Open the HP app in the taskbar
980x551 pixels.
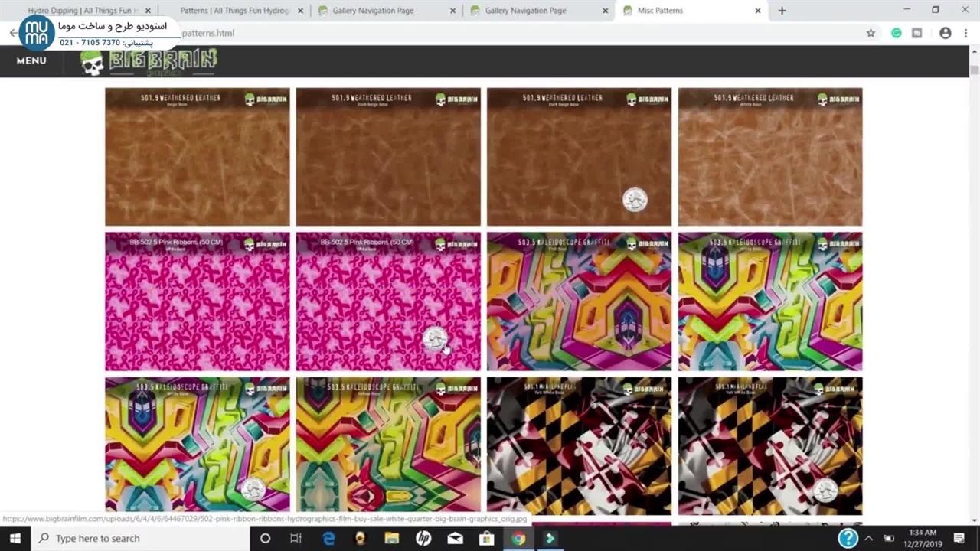pyautogui.click(x=423, y=538)
